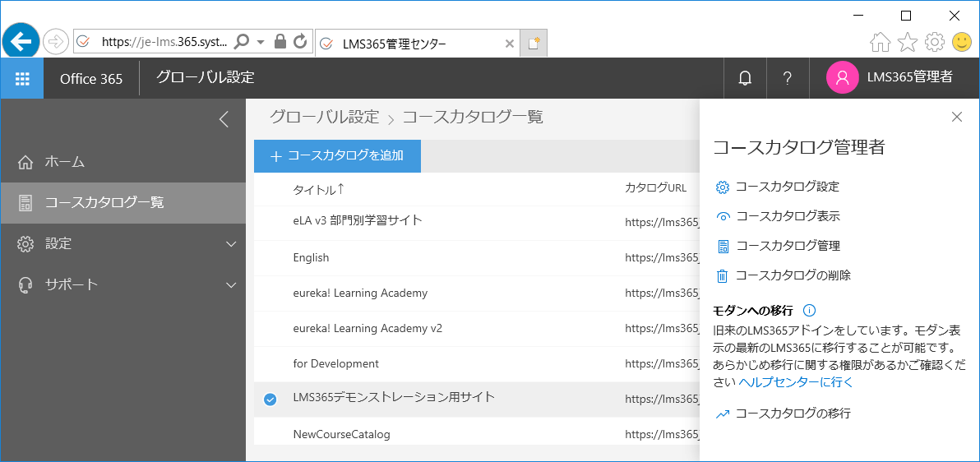Collapse the left navigation with the chevron

click(224, 119)
